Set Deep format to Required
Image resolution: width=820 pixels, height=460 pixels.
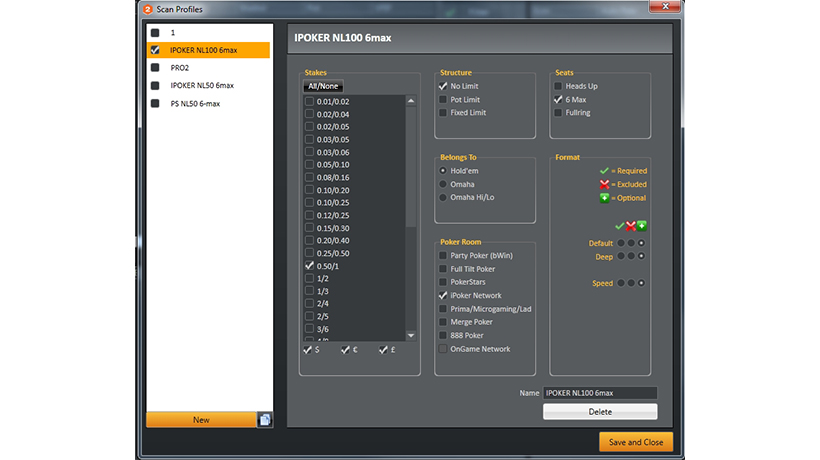(621, 256)
